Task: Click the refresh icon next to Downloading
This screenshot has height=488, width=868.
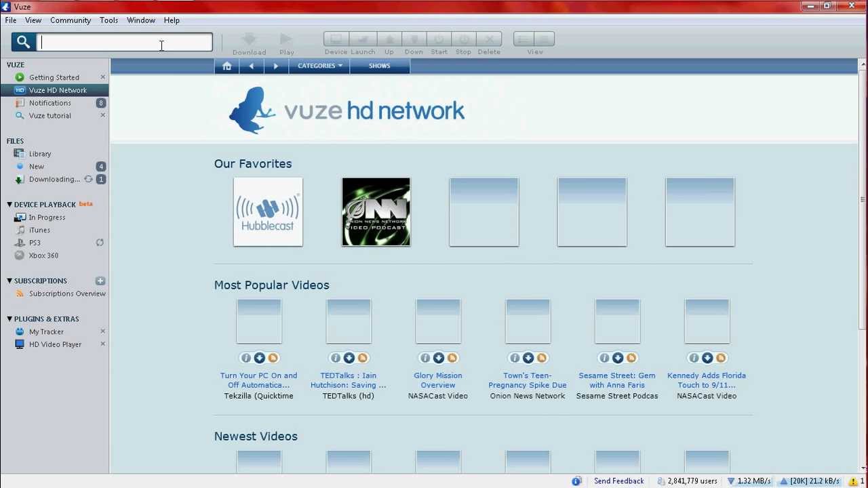Action: [x=88, y=179]
